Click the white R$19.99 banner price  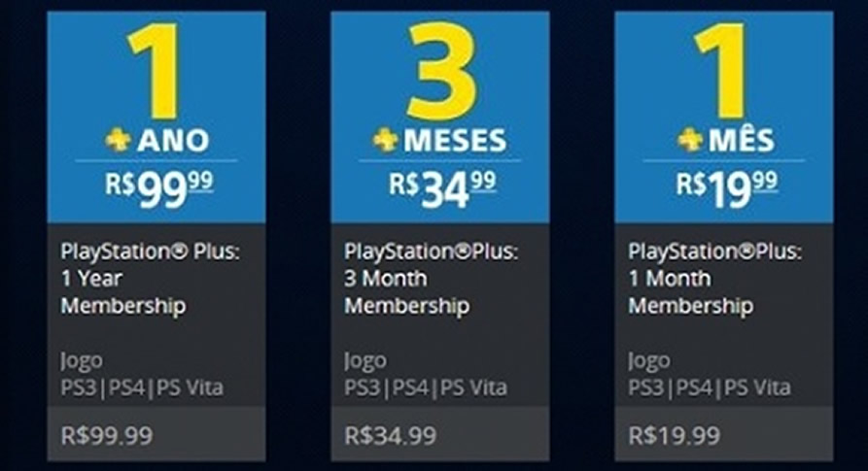(725, 187)
